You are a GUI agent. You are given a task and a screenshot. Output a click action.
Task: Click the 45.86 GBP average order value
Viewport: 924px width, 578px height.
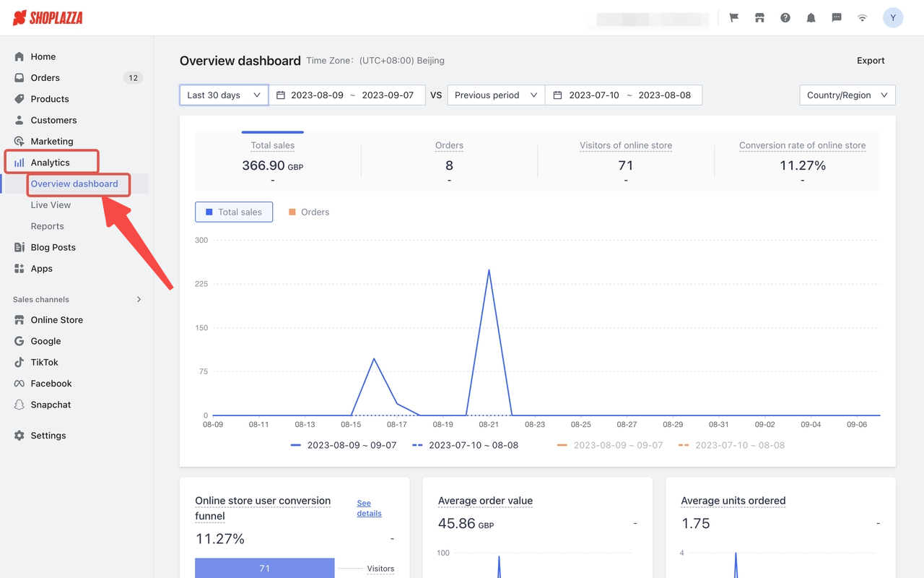click(466, 524)
